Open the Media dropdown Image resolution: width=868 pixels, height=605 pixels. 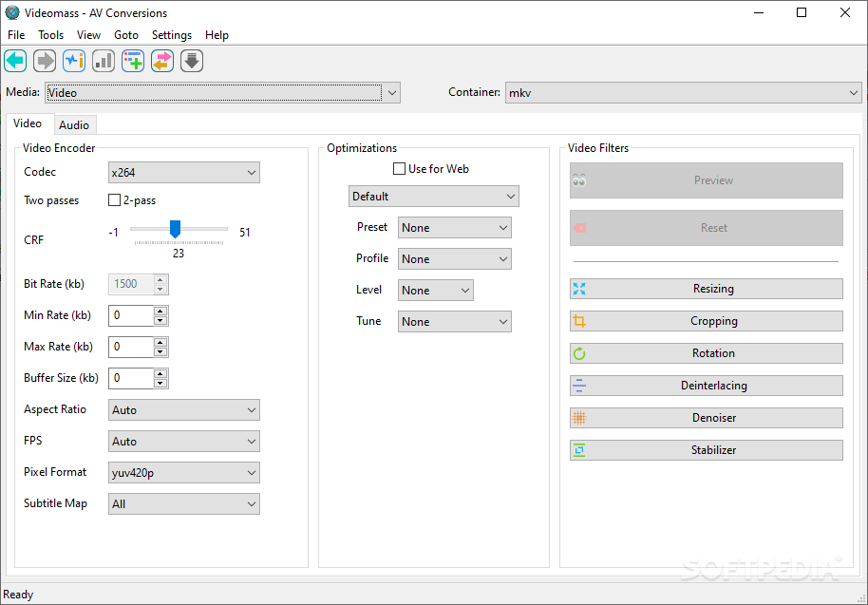point(222,93)
